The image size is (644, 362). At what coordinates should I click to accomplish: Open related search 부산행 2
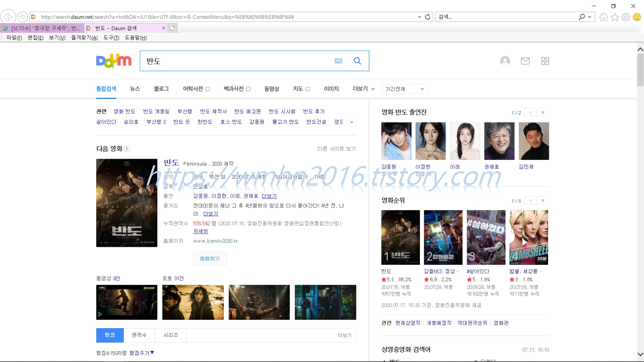(x=156, y=122)
